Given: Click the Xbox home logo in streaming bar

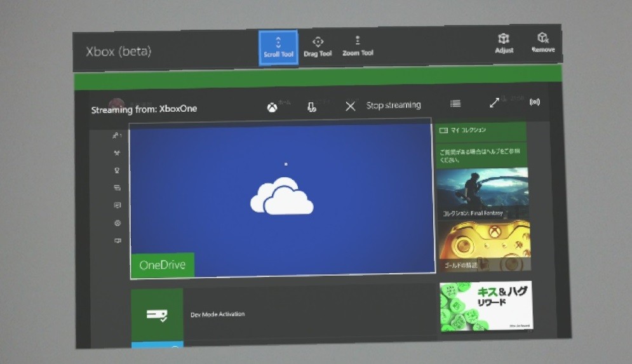Looking at the screenshot, I should (x=272, y=107).
